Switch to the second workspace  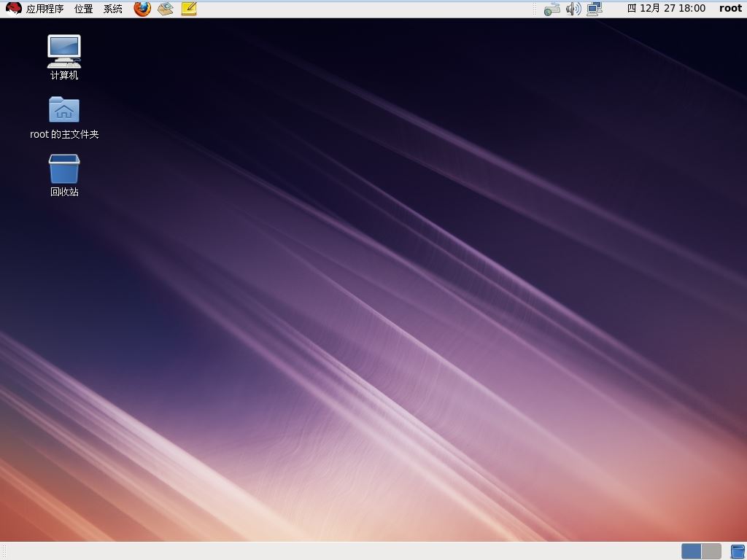pos(711,551)
